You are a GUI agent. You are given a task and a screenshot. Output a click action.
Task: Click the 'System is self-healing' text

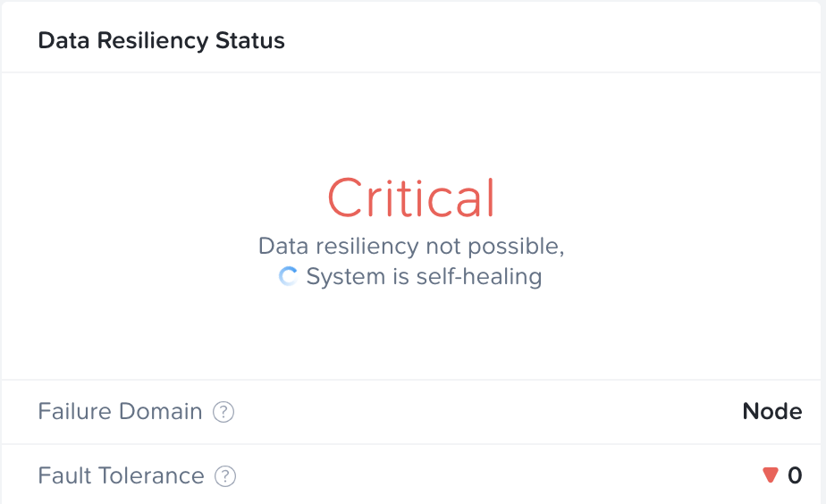click(424, 276)
